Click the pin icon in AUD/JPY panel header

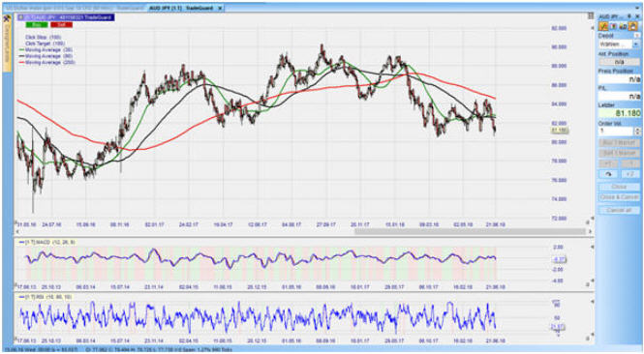click(x=629, y=16)
